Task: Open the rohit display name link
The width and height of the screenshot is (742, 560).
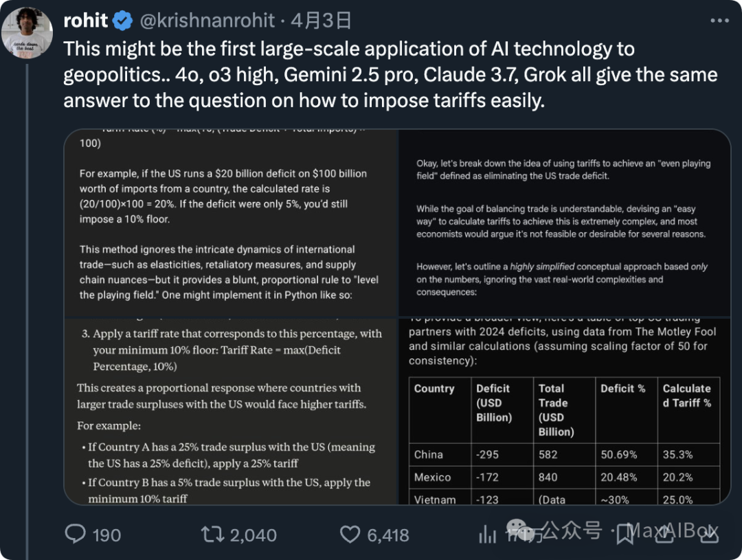Action: (86, 21)
